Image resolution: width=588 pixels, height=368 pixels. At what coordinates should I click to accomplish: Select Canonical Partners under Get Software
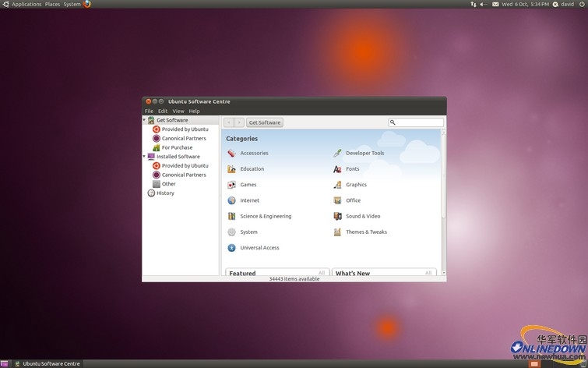184,138
